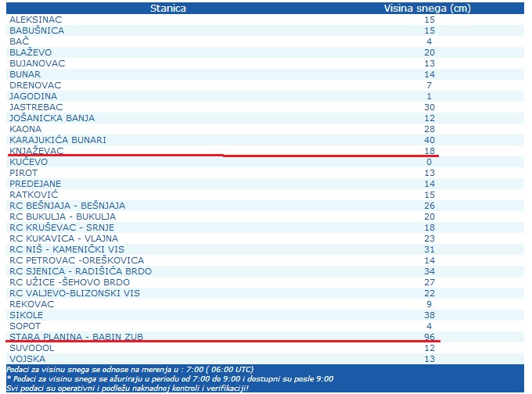Viewport: 532px width, 394px height.
Task: Click RC NIŠ - KAMENIČKI VIS station
Action: pyautogui.click(x=66, y=249)
